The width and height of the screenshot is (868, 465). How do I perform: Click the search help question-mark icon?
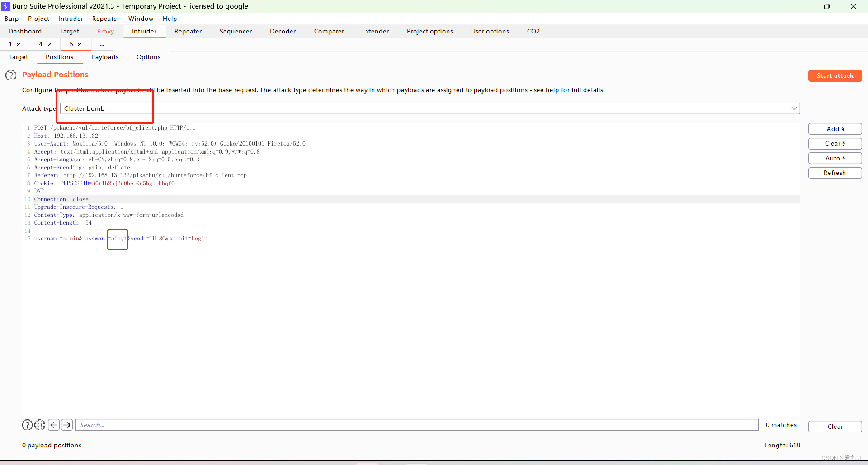[27, 425]
